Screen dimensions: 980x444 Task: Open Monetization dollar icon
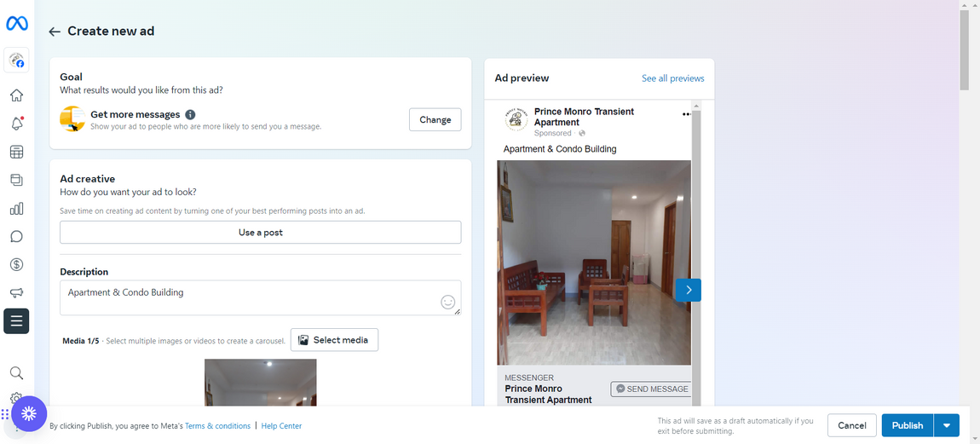pyautogui.click(x=17, y=264)
